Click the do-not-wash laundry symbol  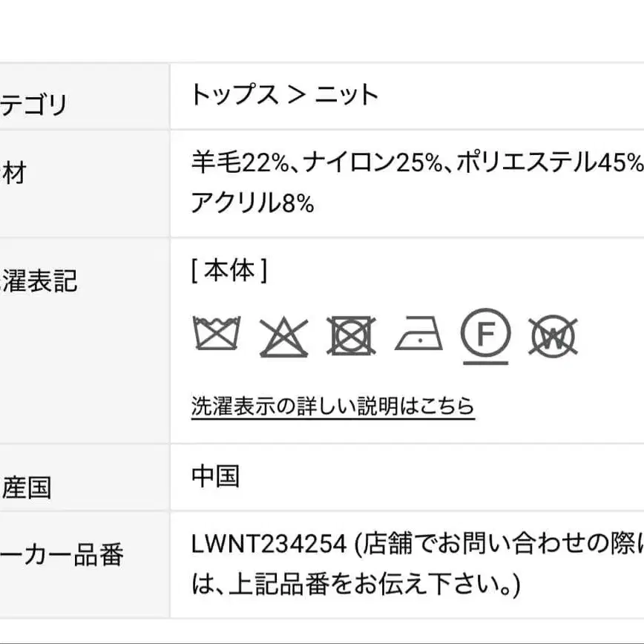pyautogui.click(x=217, y=335)
